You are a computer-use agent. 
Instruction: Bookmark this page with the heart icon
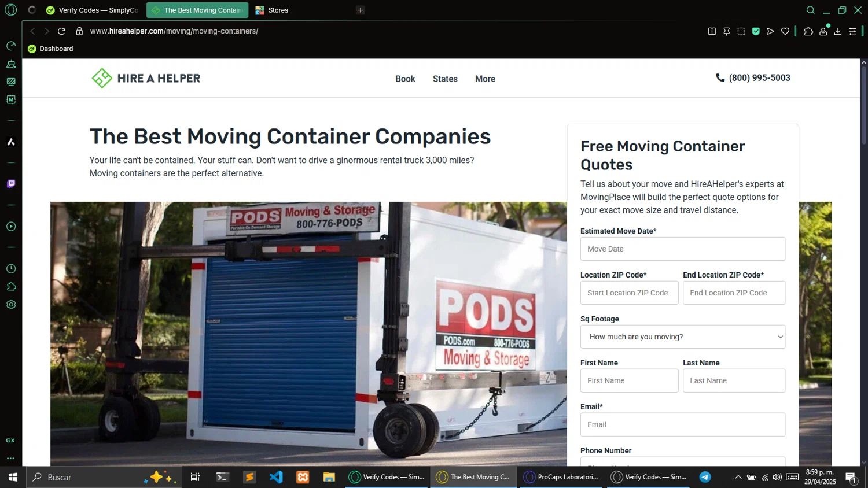785,31
